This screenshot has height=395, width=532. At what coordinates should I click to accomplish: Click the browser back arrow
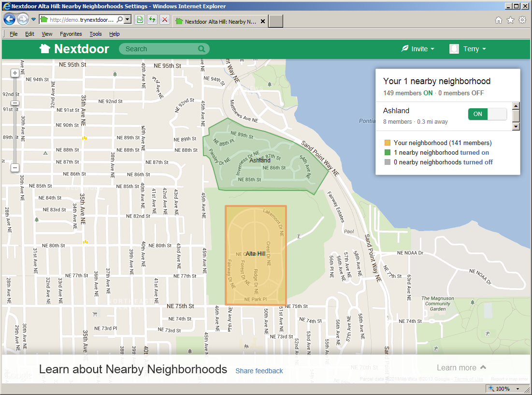click(x=9, y=19)
